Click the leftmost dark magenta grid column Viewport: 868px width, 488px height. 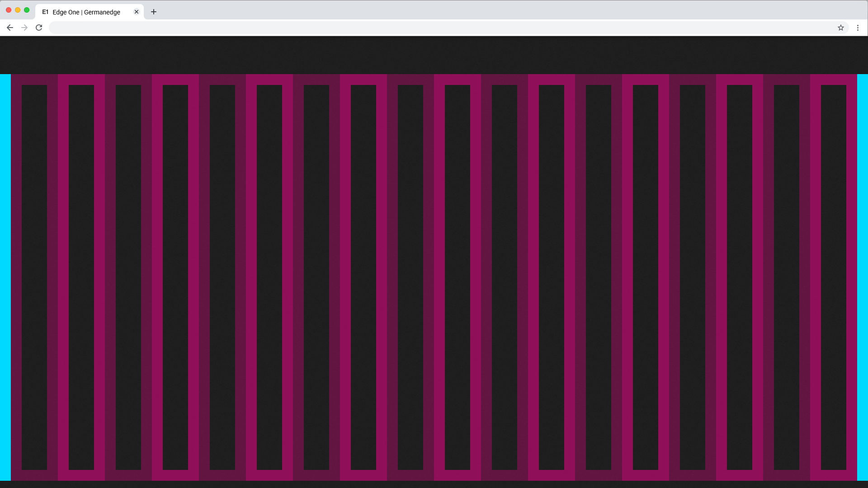coord(34,277)
